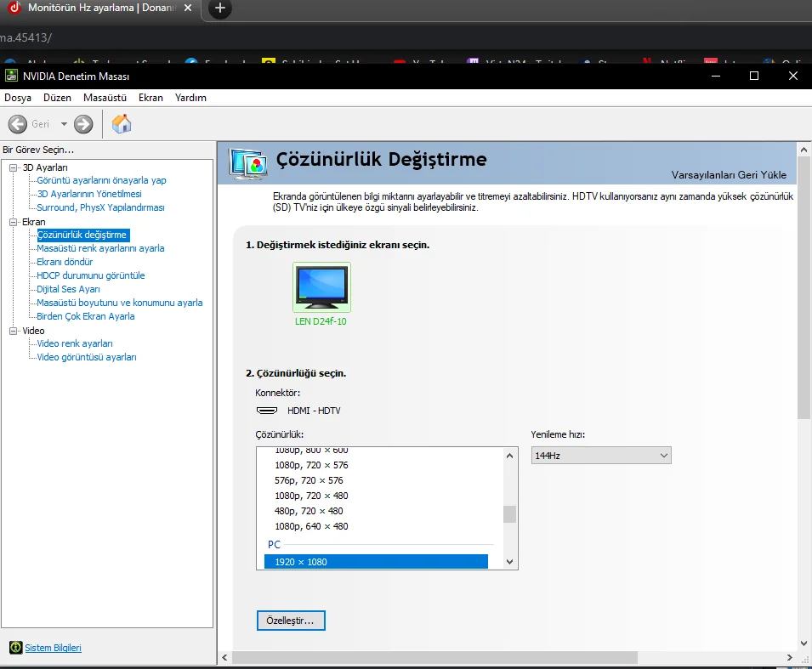Open the Masaüstü menu
Screen dimensions: 812x669
105,98
